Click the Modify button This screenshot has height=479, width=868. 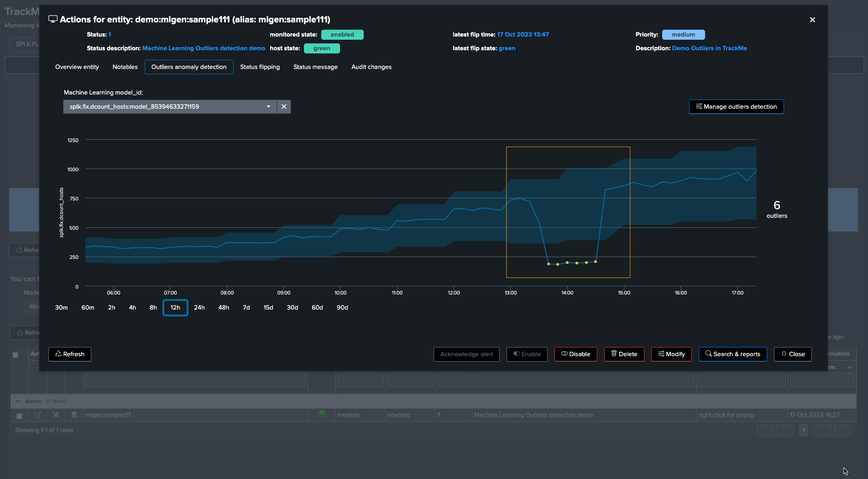tap(671, 354)
